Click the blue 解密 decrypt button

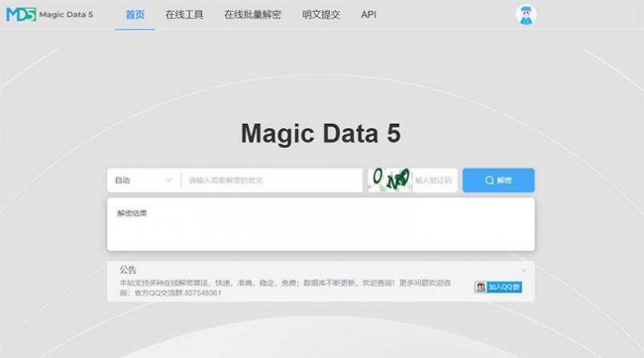click(498, 180)
